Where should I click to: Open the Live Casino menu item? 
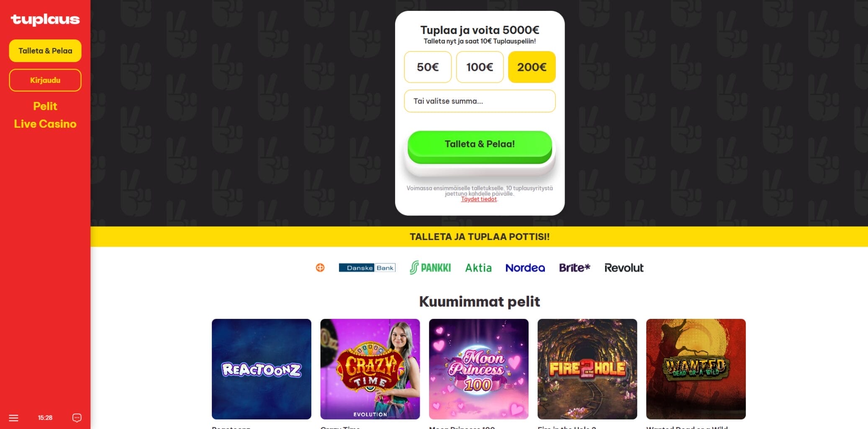(x=45, y=124)
